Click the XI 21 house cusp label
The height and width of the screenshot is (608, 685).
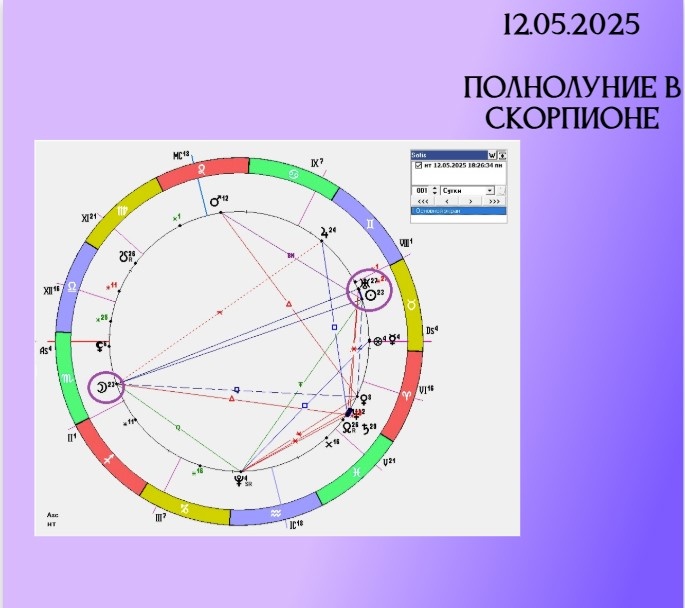[89, 217]
